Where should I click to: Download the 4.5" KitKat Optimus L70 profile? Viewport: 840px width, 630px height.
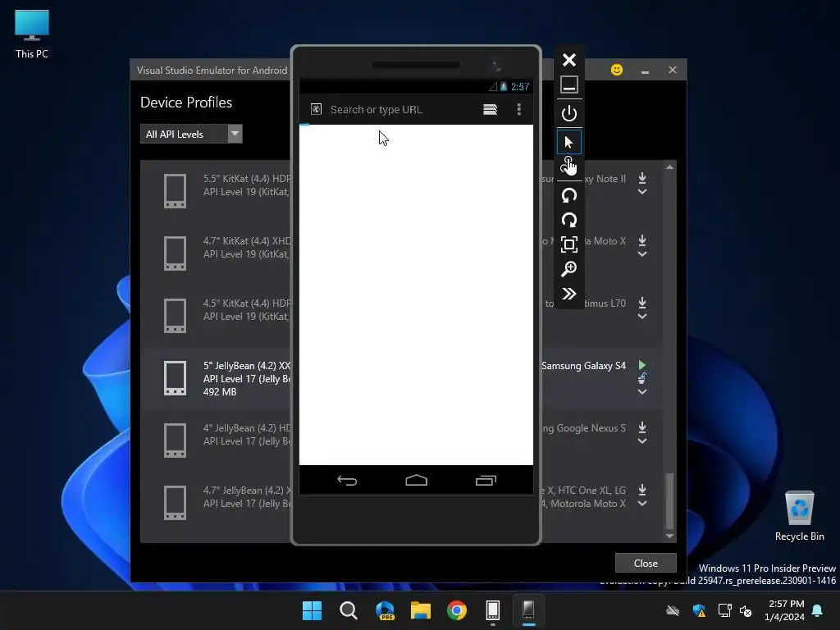(642, 303)
